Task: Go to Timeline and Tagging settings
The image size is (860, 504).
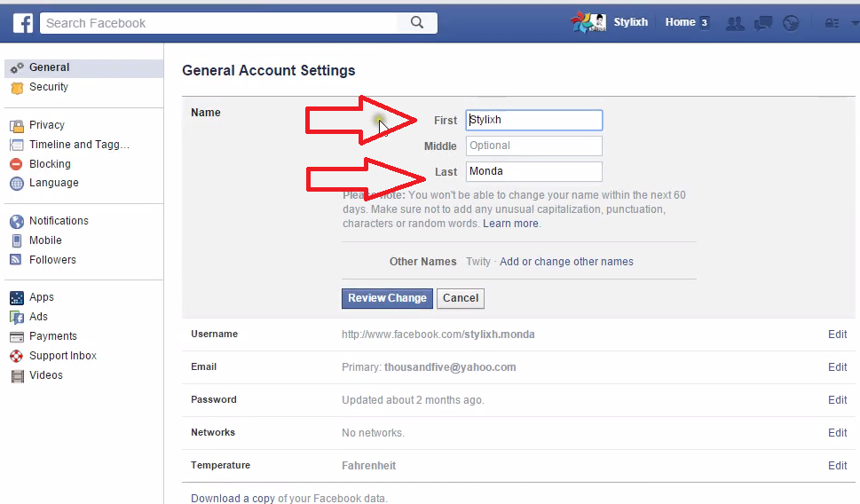Action: [80, 145]
